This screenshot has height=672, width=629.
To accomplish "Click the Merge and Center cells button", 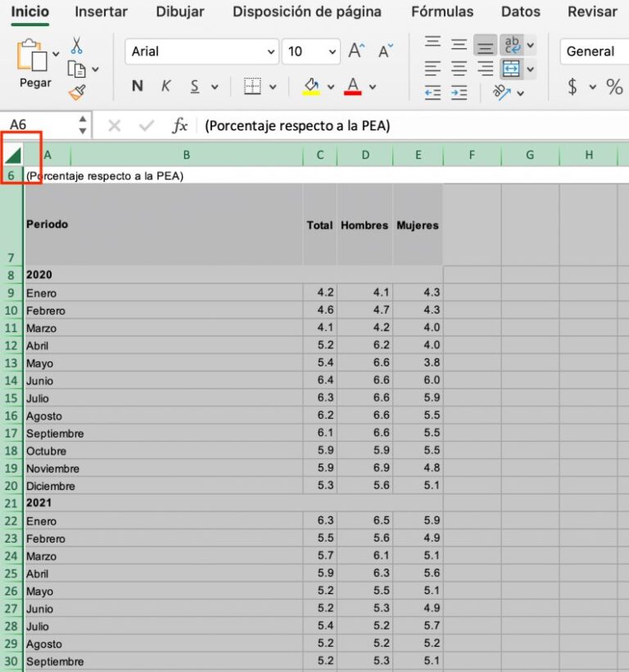I will [x=511, y=69].
